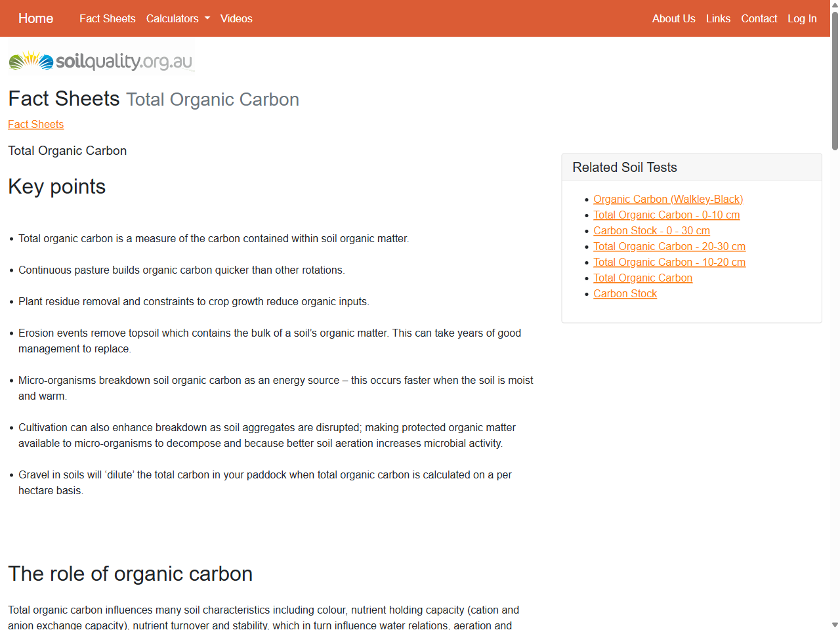Click the scrollbar down arrow

834,624
